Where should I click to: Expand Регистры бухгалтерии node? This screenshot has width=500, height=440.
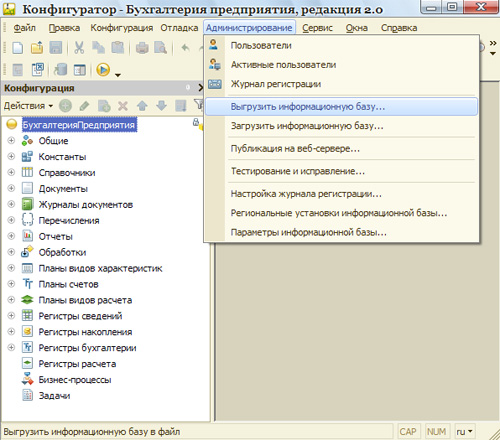click(x=11, y=348)
